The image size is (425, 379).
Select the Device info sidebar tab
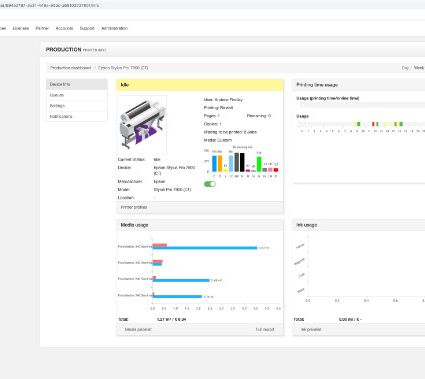77,84
